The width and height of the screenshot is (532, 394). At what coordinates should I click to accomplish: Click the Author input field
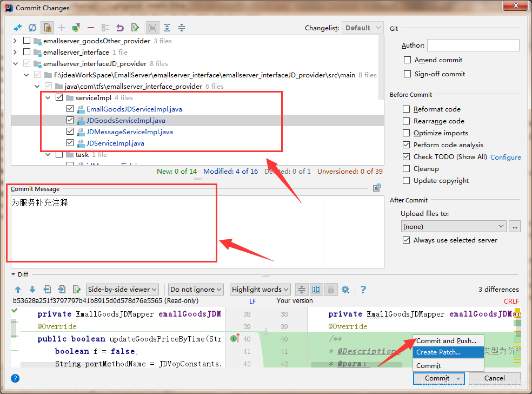pos(473,45)
